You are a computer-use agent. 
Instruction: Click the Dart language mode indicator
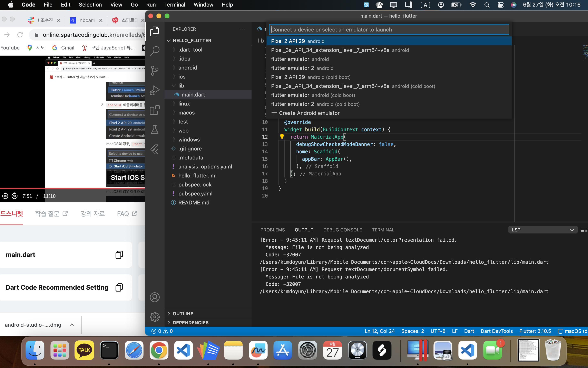(469, 331)
